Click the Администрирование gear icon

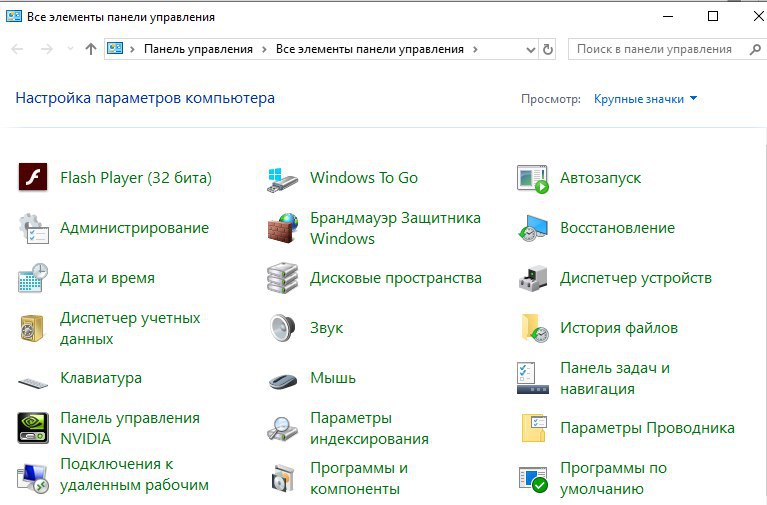34,228
